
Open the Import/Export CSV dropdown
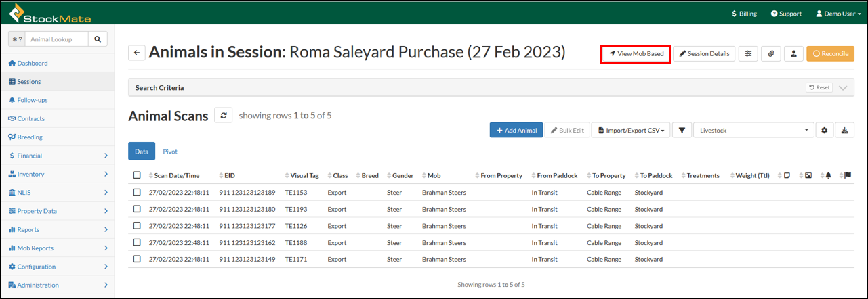point(630,130)
